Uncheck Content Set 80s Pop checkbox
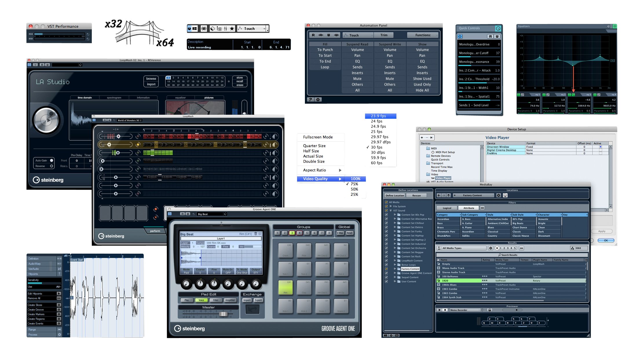The height and width of the screenshot is (362, 644). pos(386,215)
